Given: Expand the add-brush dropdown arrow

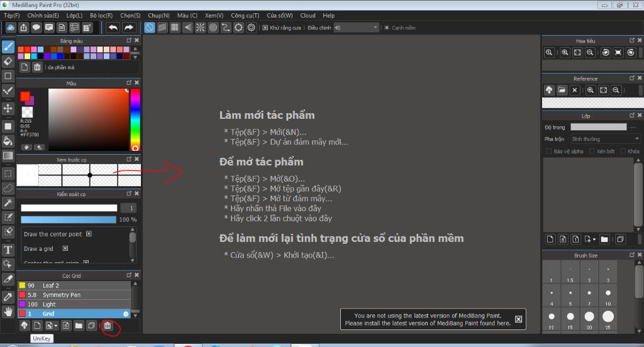Looking at the screenshot, I should click(x=56, y=326).
